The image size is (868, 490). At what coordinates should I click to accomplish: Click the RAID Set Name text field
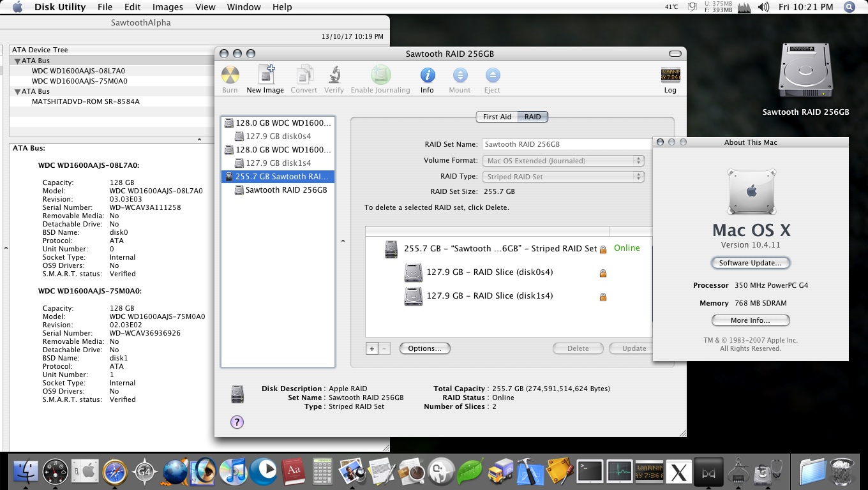(x=567, y=144)
